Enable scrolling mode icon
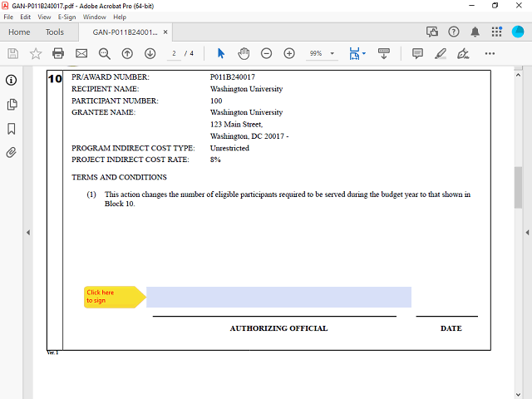Viewport: 532px width, 399px height. tap(384, 53)
